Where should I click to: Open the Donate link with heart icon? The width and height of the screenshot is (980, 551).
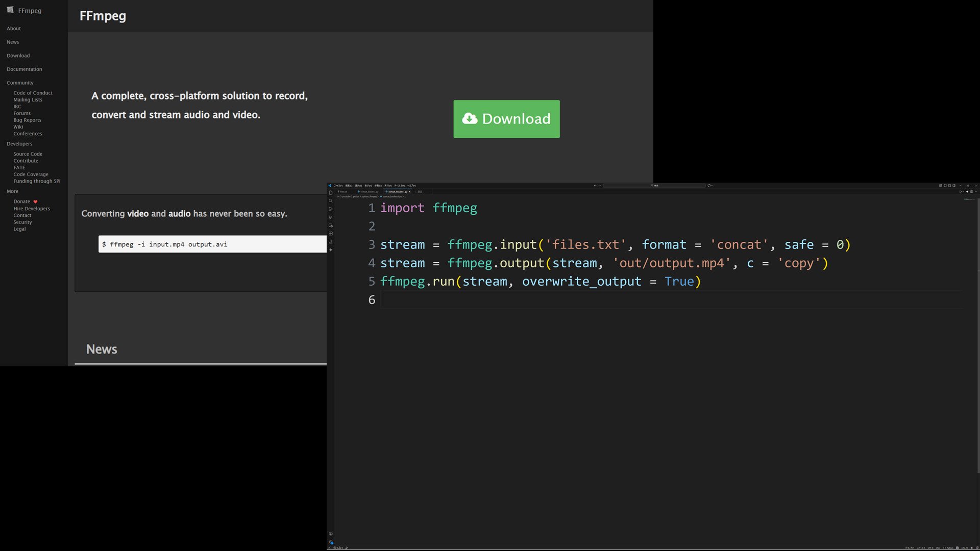coord(25,202)
